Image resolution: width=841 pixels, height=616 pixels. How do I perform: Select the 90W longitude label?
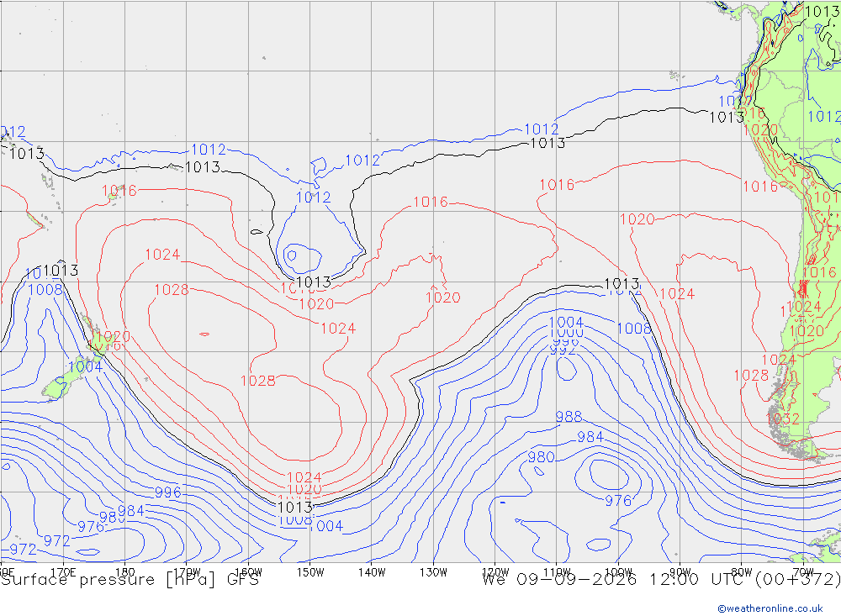point(680,572)
